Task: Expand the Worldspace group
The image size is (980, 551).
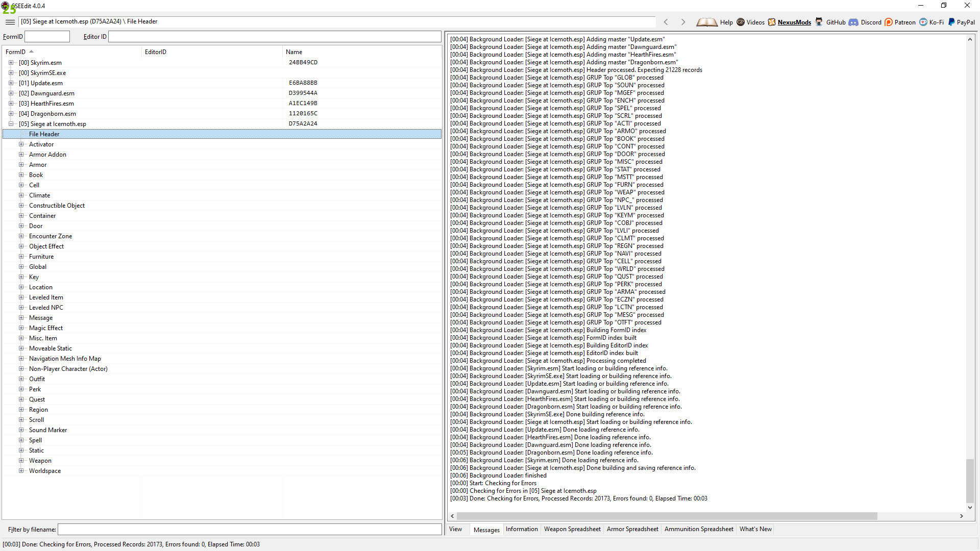Action: coord(21,471)
